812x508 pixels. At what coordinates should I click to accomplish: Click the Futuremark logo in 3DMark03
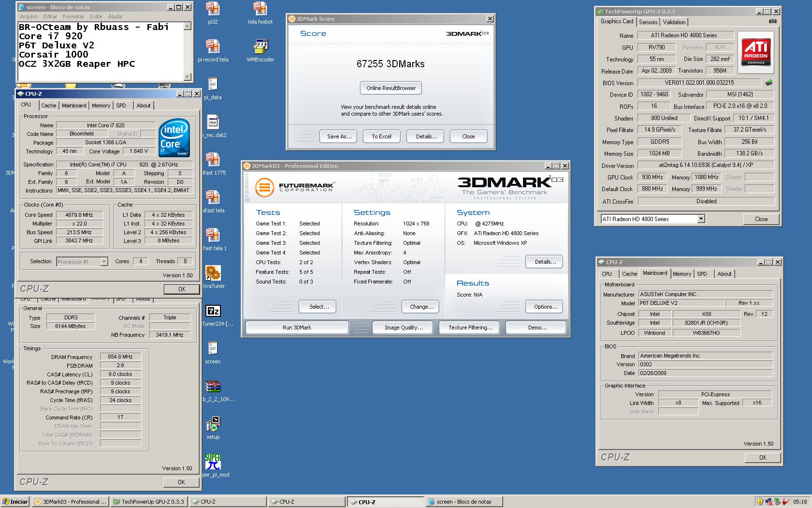295,187
